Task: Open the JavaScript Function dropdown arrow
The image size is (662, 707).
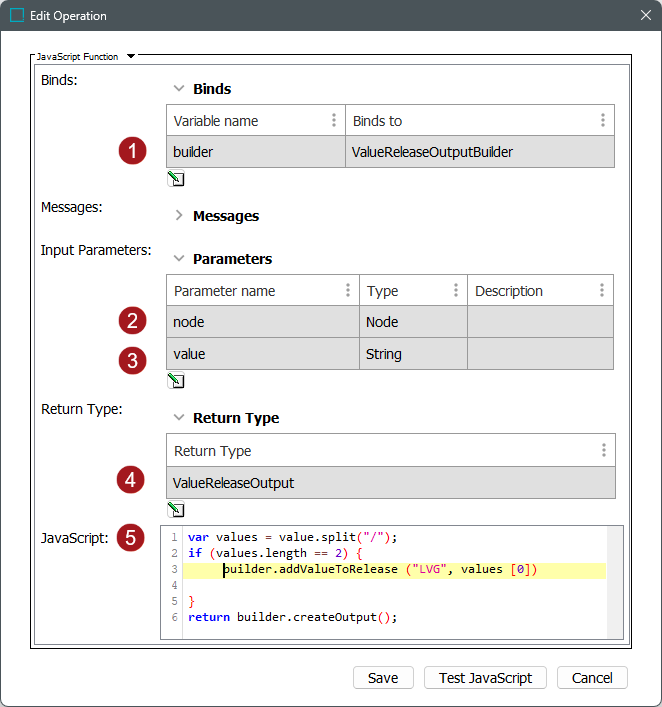Action: [130, 57]
